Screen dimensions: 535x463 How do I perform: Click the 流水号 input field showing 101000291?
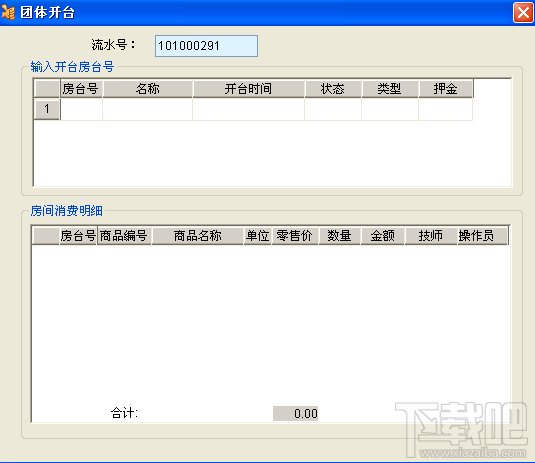206,46
